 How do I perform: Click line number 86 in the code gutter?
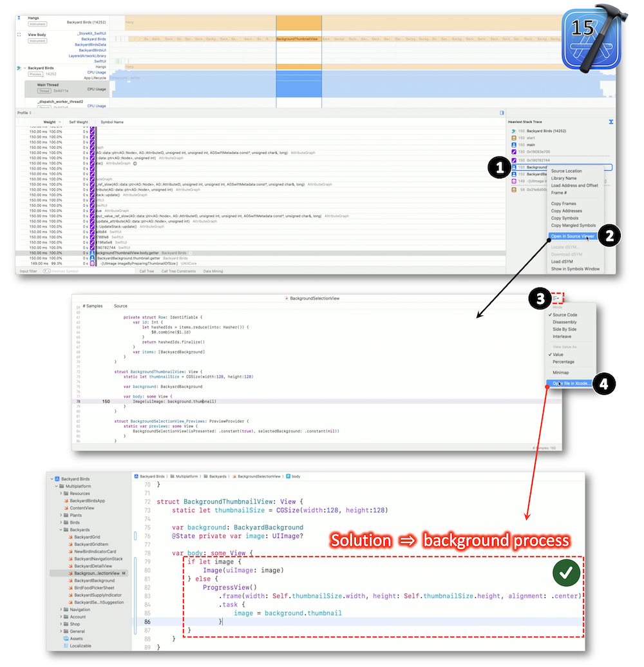pos(147,621)
